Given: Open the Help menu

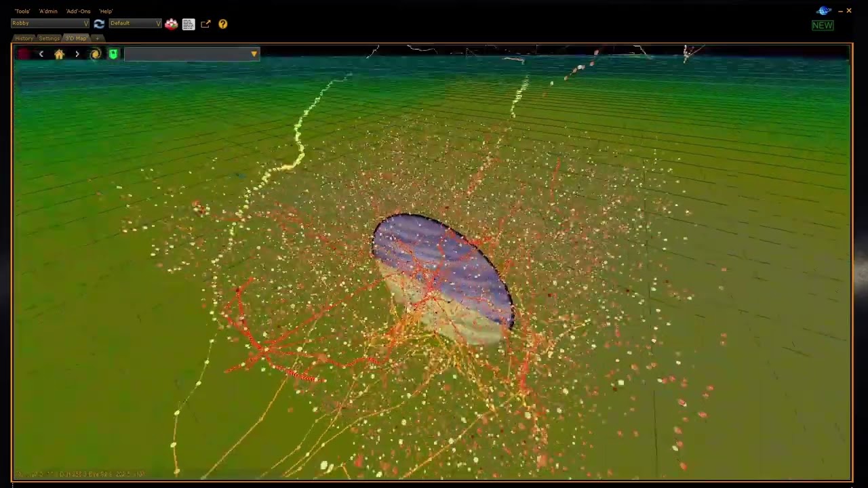Looking at the screenshot, I should point(106,12).
